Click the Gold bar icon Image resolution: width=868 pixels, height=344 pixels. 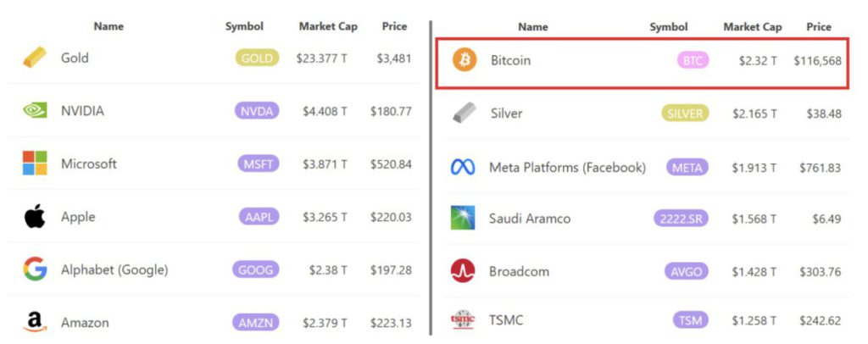point(35,58)
